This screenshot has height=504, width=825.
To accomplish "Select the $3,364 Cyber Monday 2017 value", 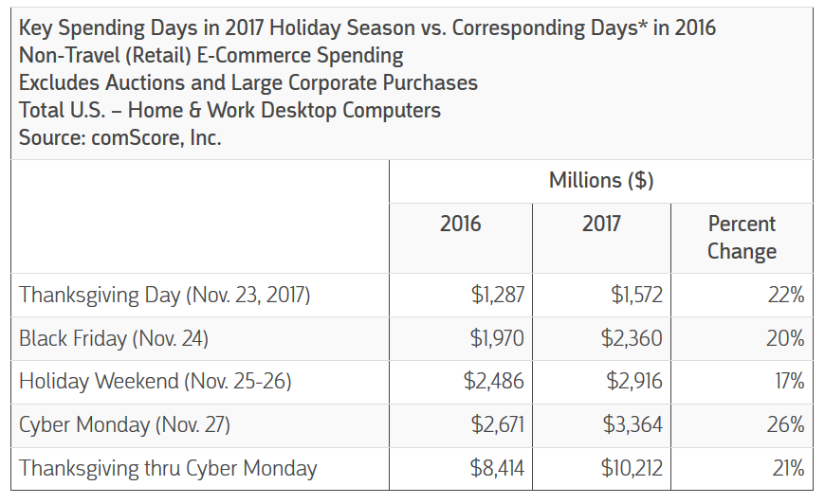I will tap(632, 424).
